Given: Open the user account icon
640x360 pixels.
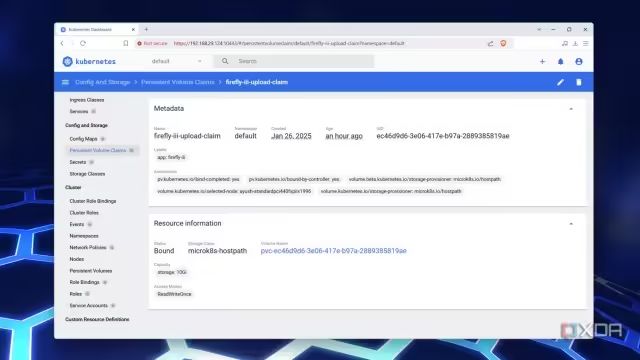Looking at the screenshot, I should (579, 61).
